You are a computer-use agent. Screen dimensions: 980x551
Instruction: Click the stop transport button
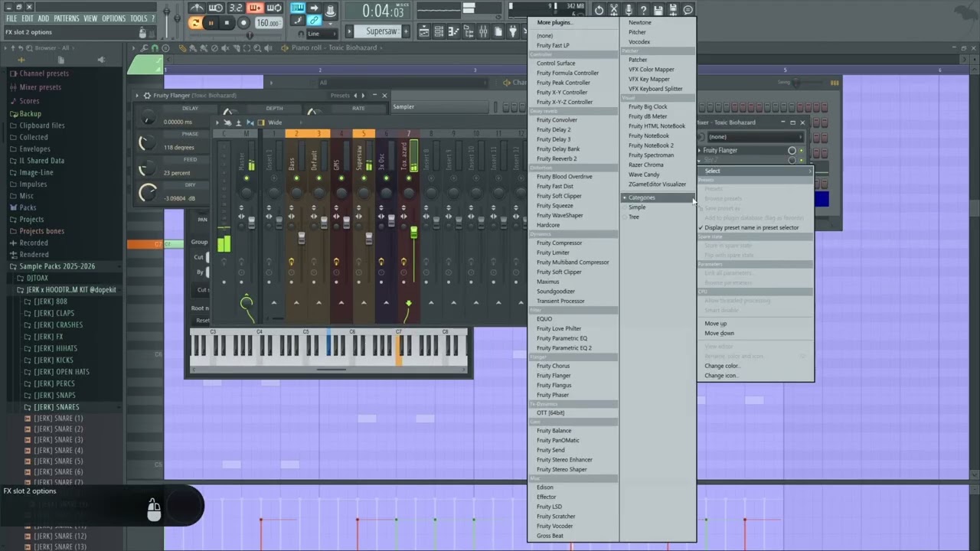coord(227,23)
